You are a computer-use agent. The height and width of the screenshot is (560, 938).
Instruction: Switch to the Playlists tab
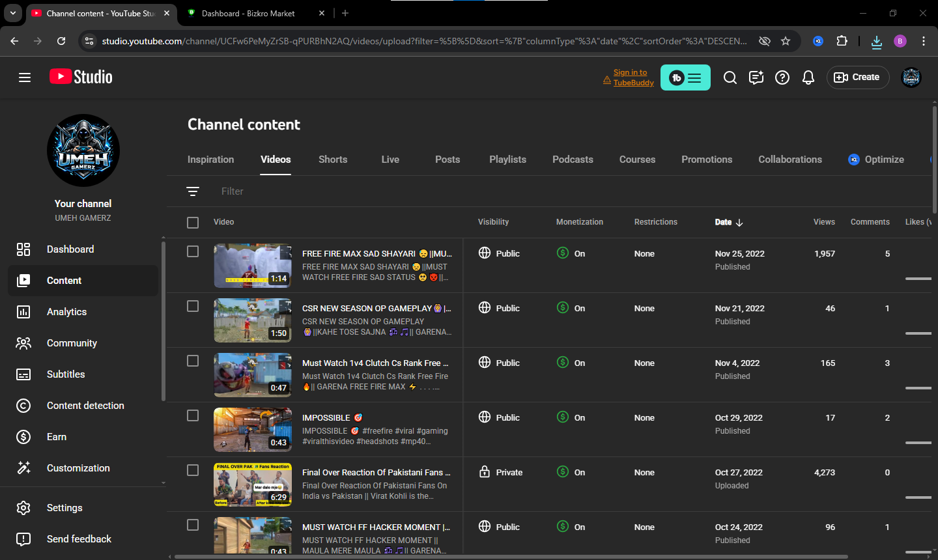coord(507,160)
